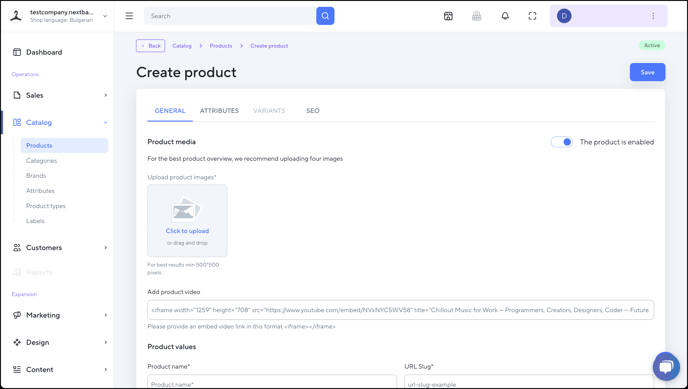Open notifications bell

point(505,16)
